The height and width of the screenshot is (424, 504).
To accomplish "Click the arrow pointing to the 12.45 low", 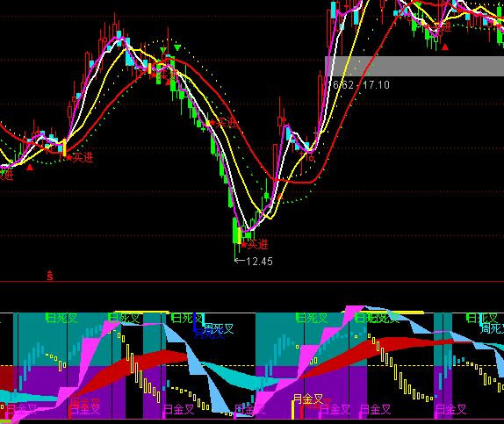I will click(x=240, y=261).
